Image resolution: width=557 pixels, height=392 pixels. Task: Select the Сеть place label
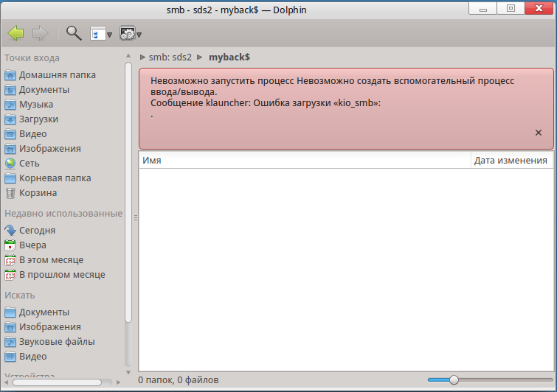point(29,164)
